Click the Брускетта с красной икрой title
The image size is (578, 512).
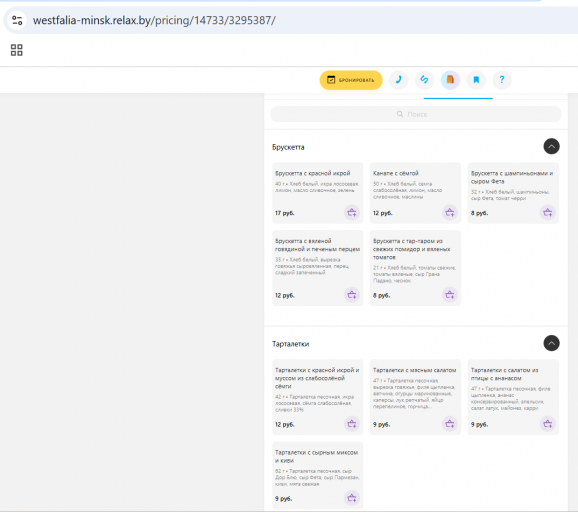coord(313,173)
